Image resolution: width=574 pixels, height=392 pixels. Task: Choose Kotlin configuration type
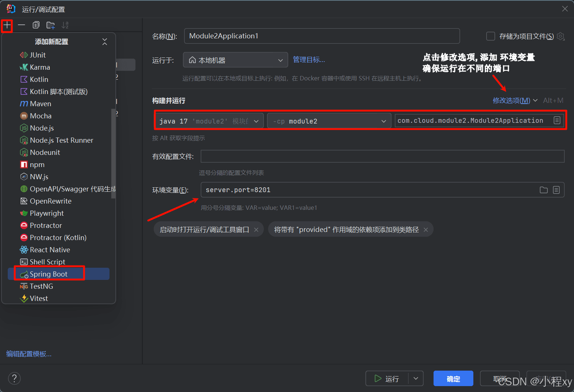59,79
